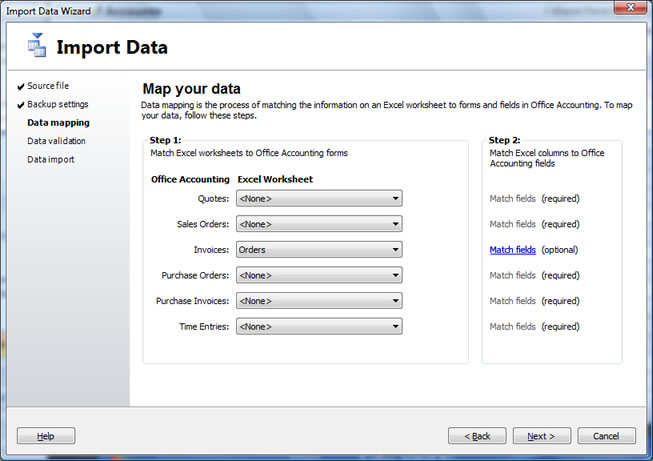The image size is (653, 461).
Task: Click the Step 2: group label
Action: [504, 140]
